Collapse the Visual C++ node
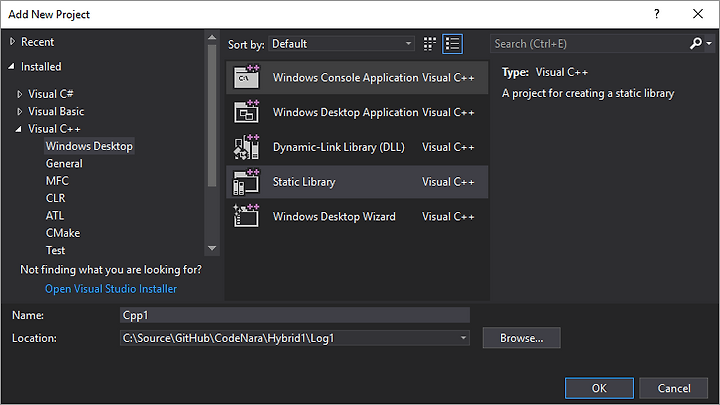 (19, 129)
